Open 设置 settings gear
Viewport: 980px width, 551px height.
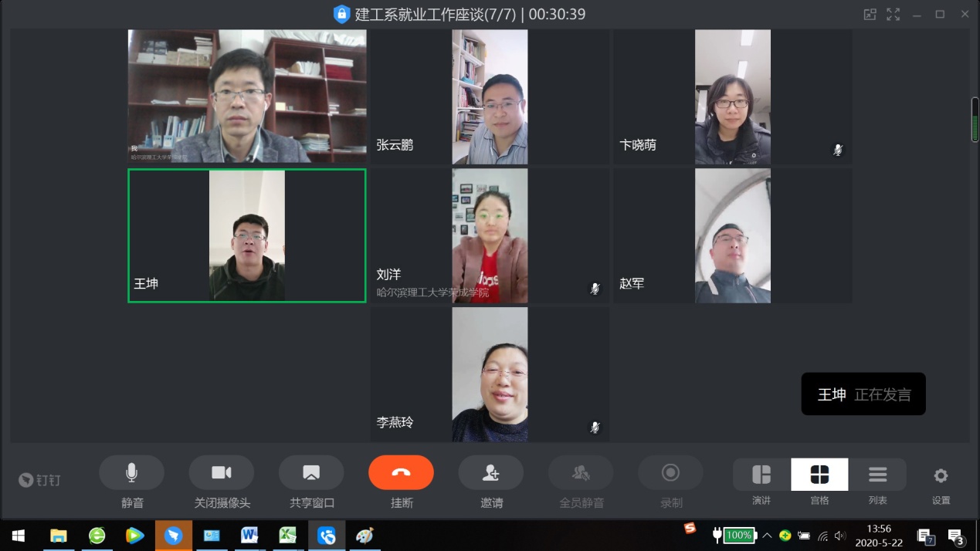click(941, 475)
